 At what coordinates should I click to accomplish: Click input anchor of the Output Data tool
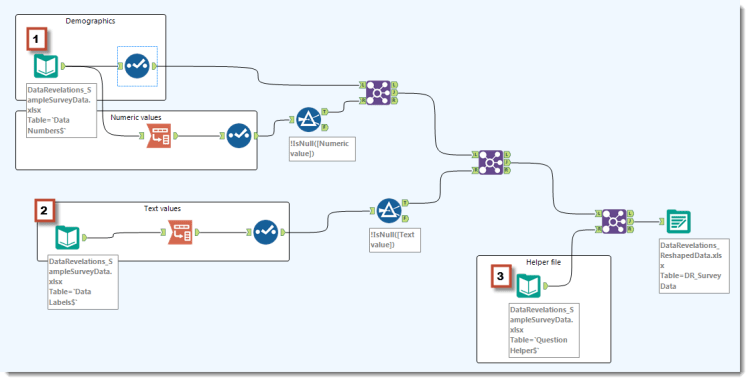point(662,221)
